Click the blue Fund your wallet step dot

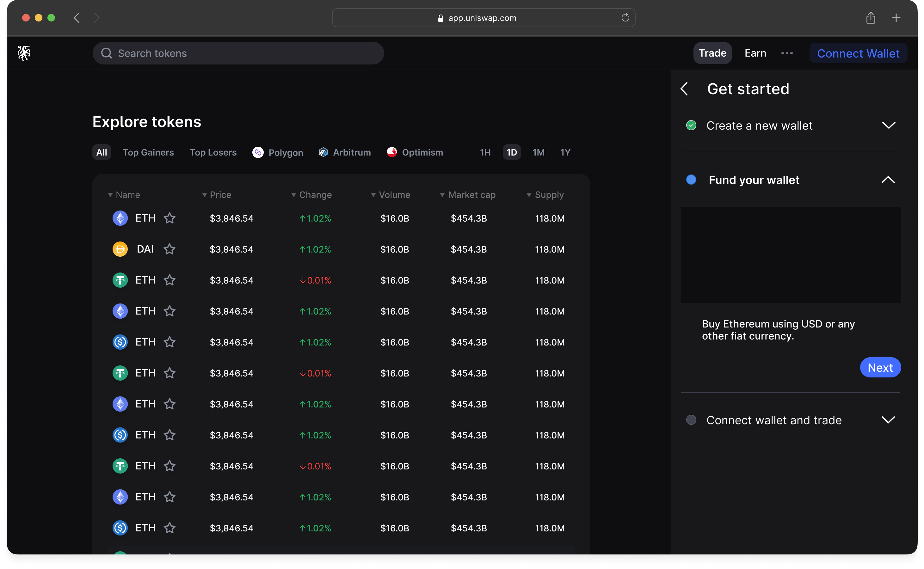click(691, 180)
